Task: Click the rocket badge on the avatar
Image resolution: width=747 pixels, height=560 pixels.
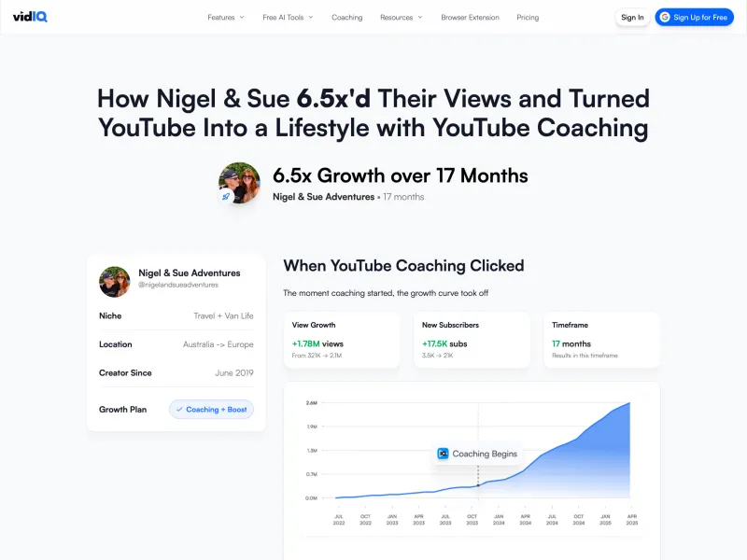Action: click(x=226, y=196)
